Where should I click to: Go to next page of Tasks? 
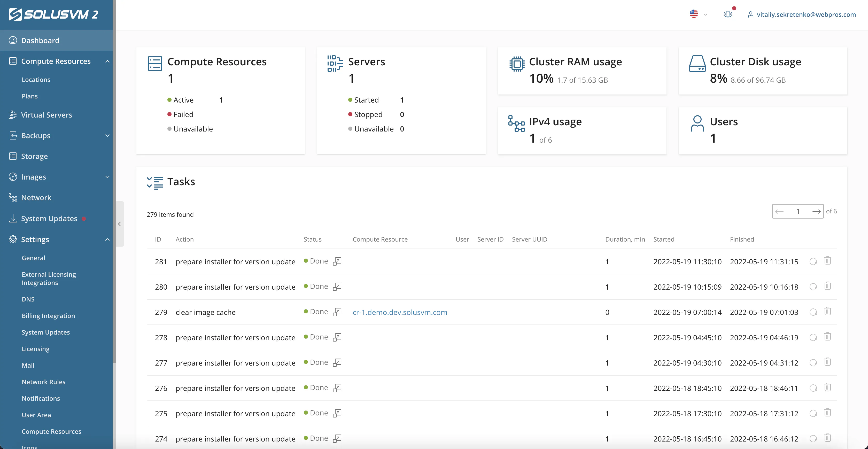[817, 211]
